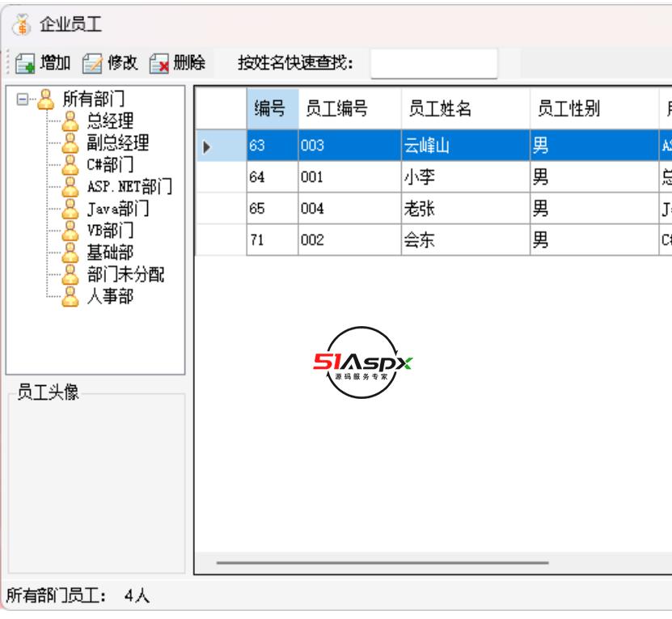Choose Java部门 in the tree
Viewport: 672px width, 619px height.
tap(118, 209)
